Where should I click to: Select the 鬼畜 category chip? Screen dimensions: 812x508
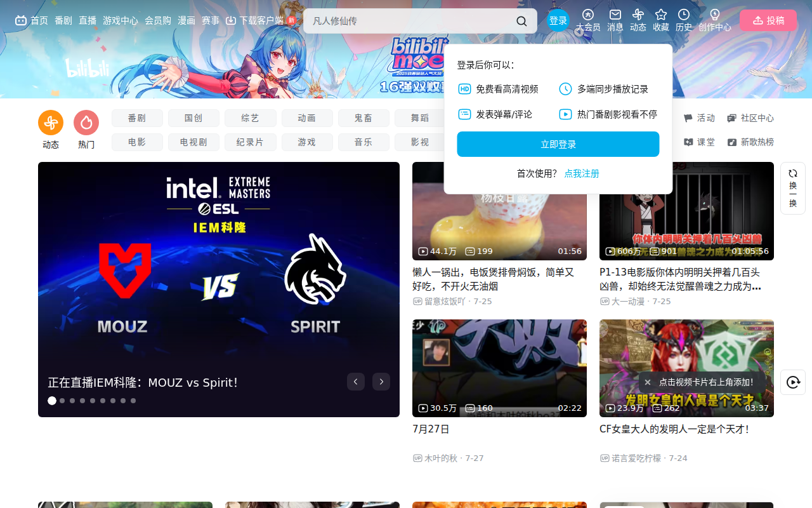coord(363,118)
